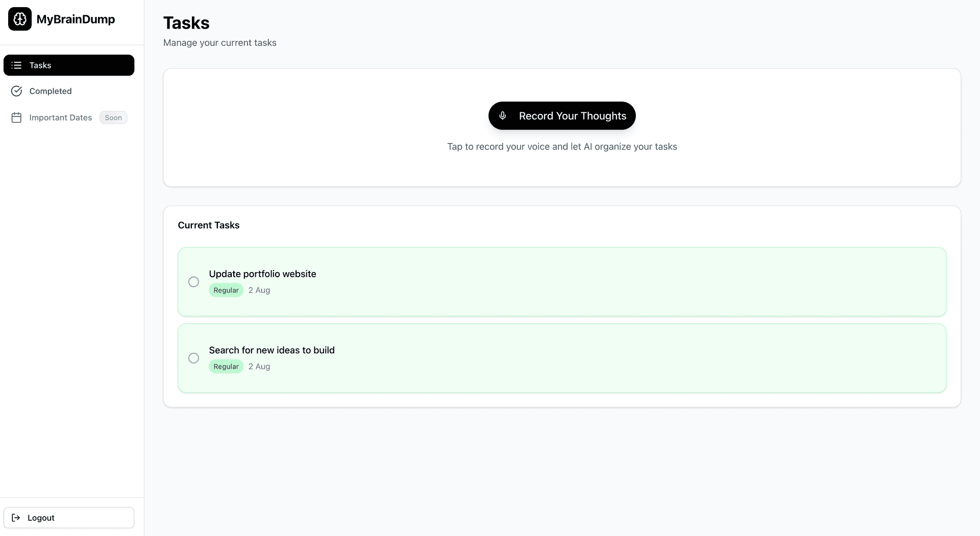This screenshot has width=980, height=536.
Task: Click the MyBrainDump app name
Action: (x=76, y=19)
